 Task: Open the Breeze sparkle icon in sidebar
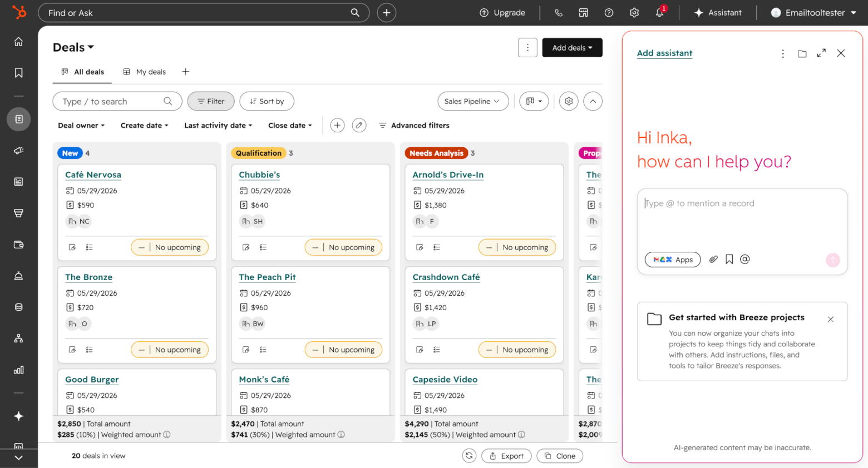[x=18, y=416]
